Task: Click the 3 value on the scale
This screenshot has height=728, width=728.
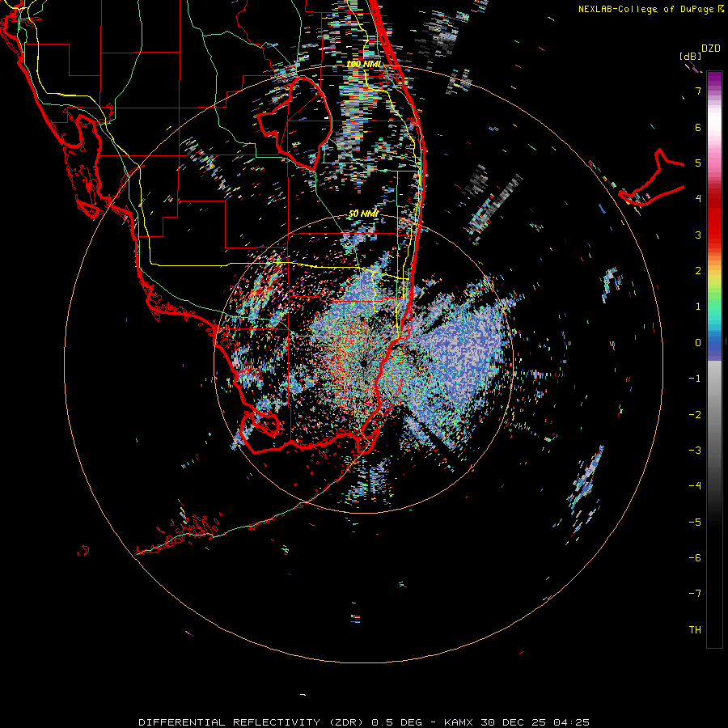Action: 698,235
